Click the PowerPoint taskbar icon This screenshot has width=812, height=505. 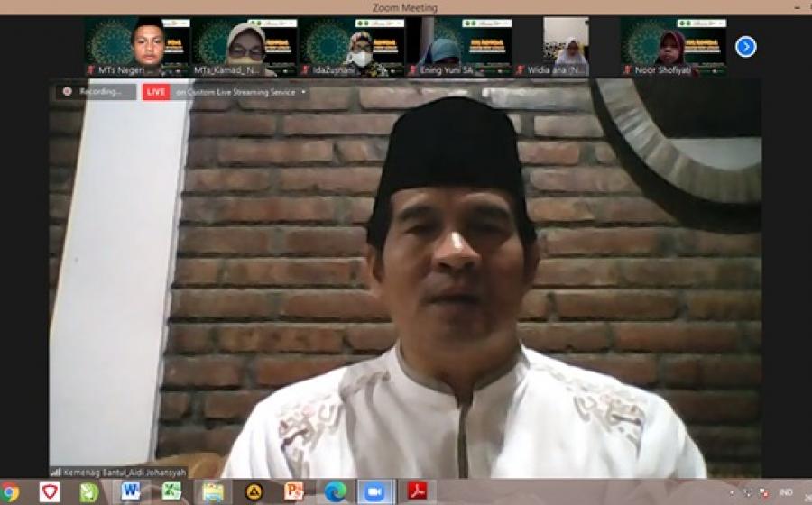click(x=294, y=491)
